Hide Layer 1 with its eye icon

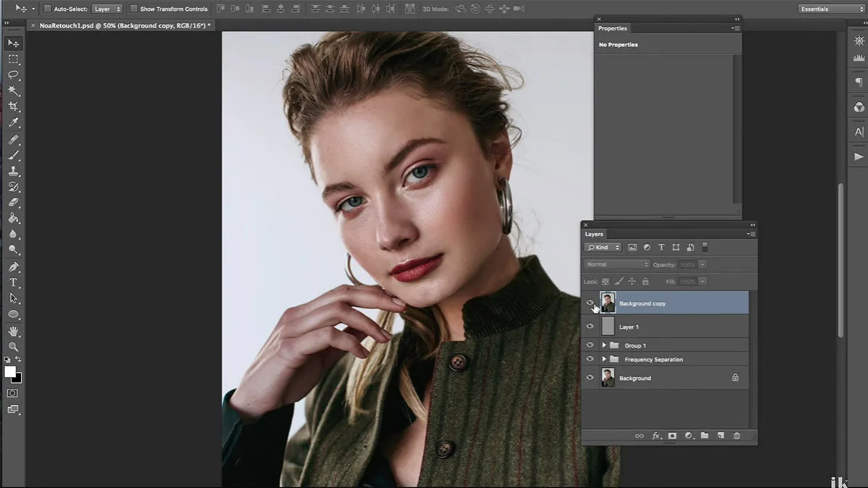coord(590,327)
